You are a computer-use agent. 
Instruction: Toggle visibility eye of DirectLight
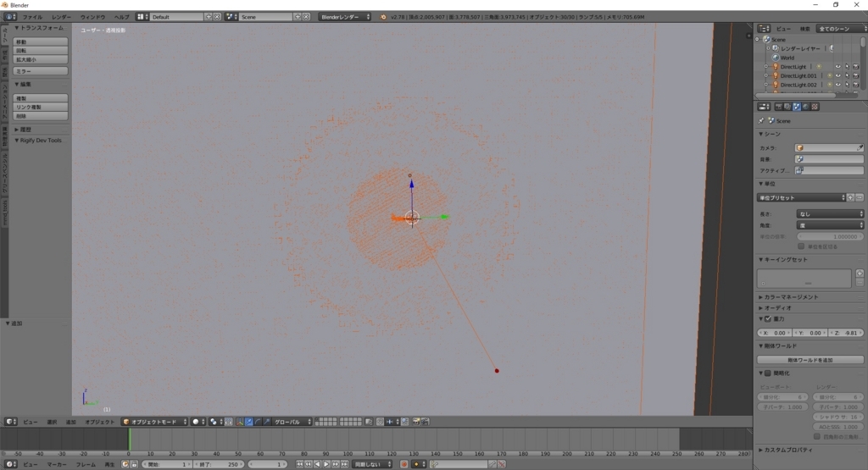click(x=837, y=67)
